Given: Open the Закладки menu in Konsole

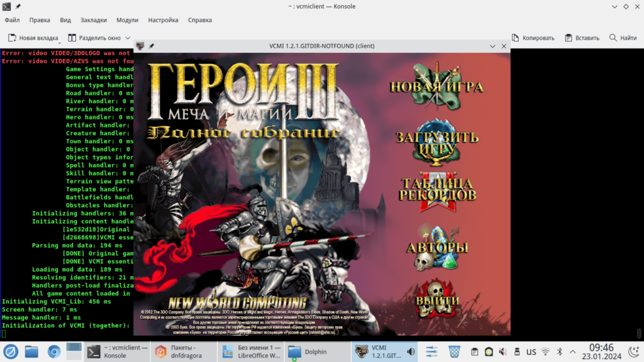Looking at the screenshot, I should coord(93,19).
